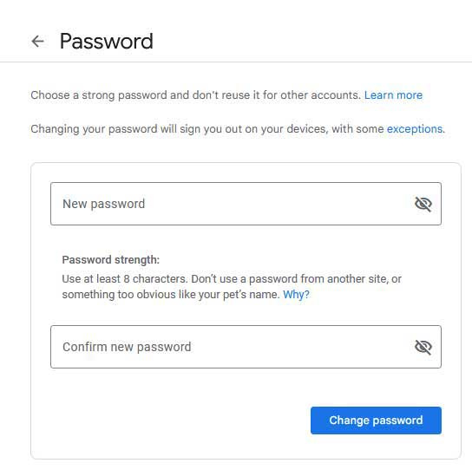This screenshot has height=476, width=472.
Task: Show the New password field contents
Action: (x=423, y=204)
